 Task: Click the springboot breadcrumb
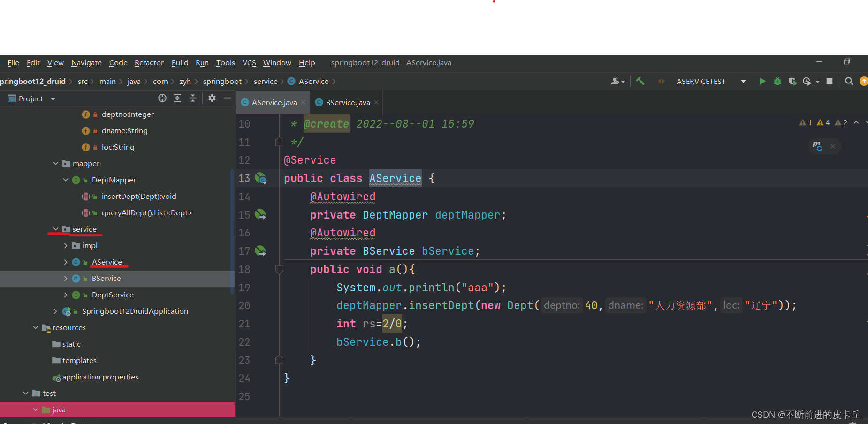pyautogui.click(x=222, y=81)
